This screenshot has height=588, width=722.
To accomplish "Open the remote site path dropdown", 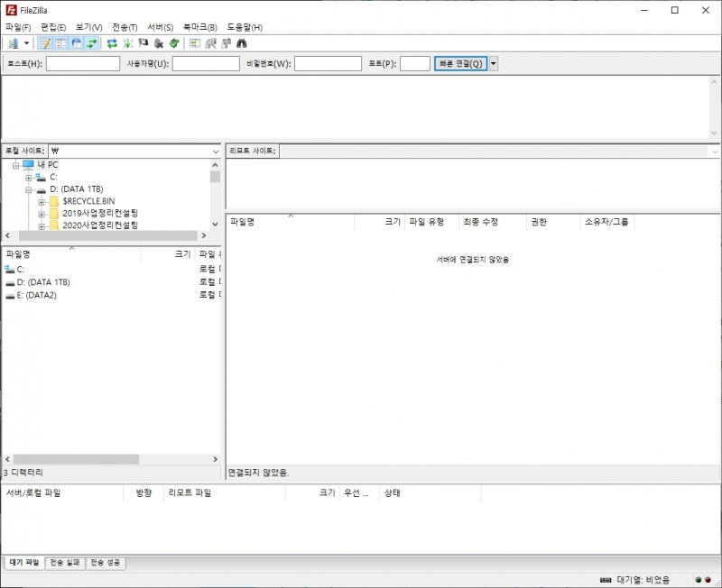I will coord(715,152).
